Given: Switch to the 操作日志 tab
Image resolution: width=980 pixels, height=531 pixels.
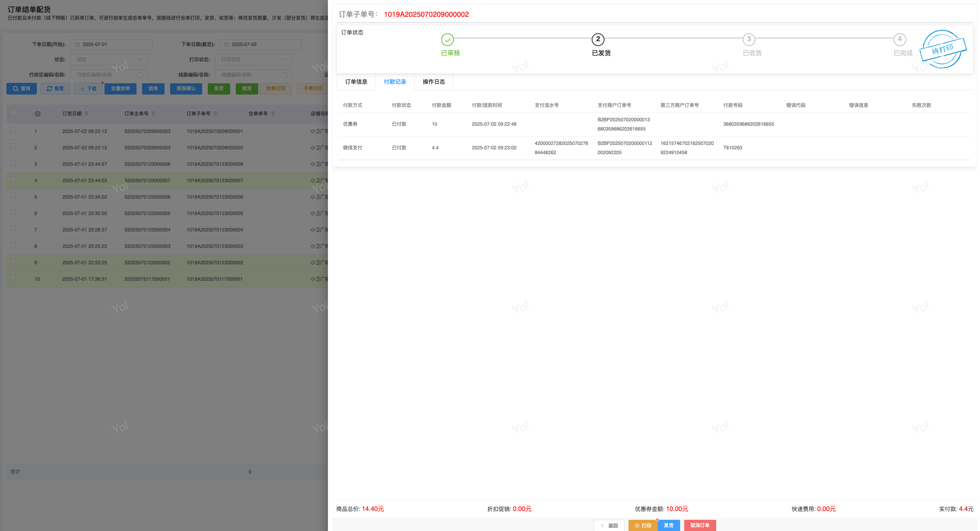Looking at the screenshot, I should coord(434,82).
